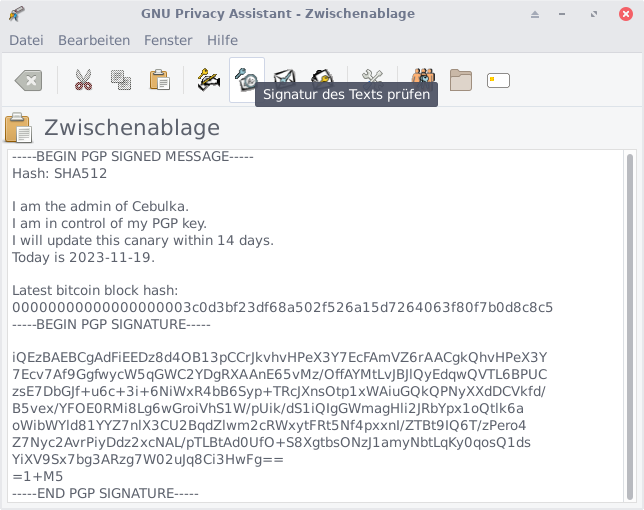Viewport: 644px width, 510px height.
Task: Click the clear buffer backspace icon
Action: click(28, 81)
